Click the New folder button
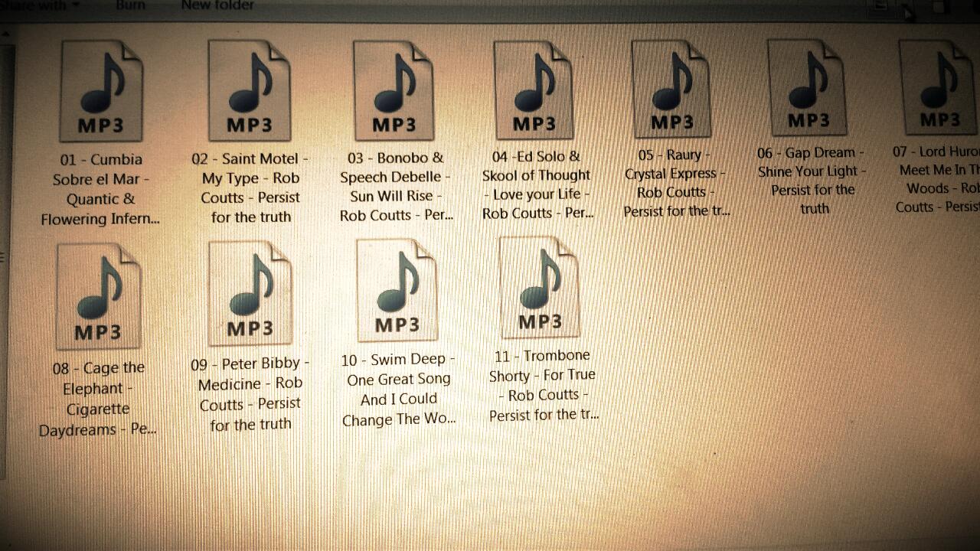This screenshot has width=980, height=551. tap(217, 5)
